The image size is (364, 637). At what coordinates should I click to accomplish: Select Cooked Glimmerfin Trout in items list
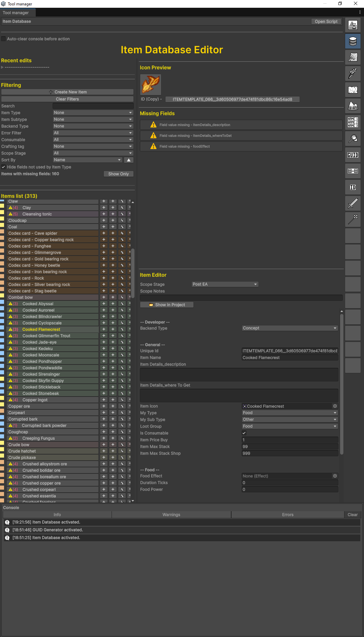point(53,336)
